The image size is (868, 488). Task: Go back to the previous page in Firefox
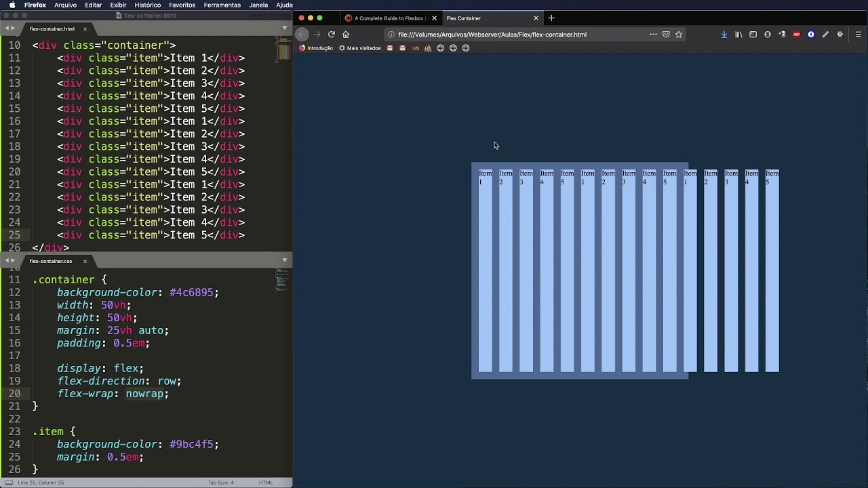(x=302, y=35)
